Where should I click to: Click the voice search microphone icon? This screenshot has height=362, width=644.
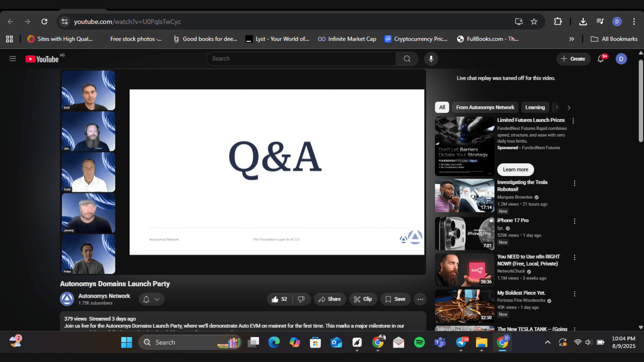(x=431, y=59)
